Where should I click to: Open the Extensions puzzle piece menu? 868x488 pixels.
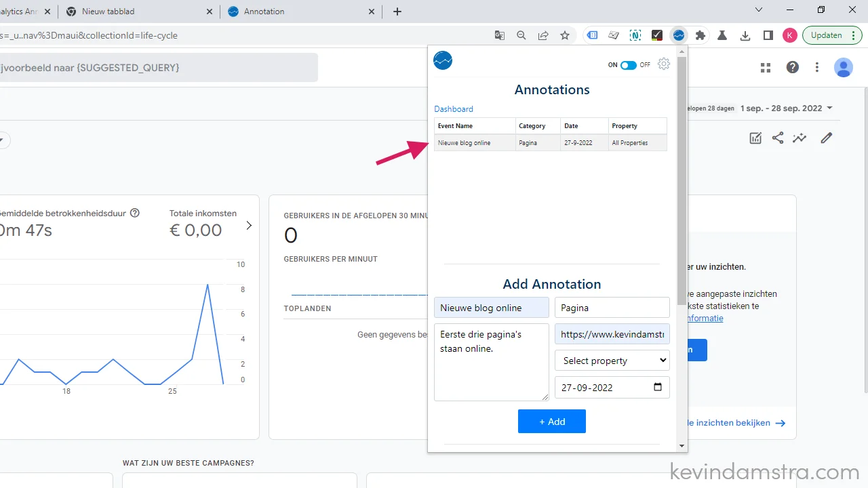701,35
